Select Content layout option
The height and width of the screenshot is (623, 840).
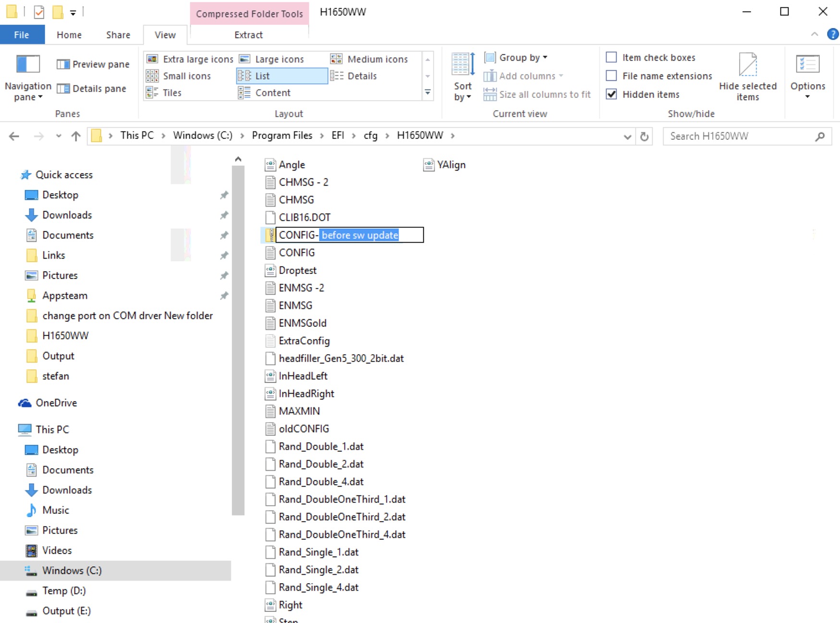click(265, 93)
